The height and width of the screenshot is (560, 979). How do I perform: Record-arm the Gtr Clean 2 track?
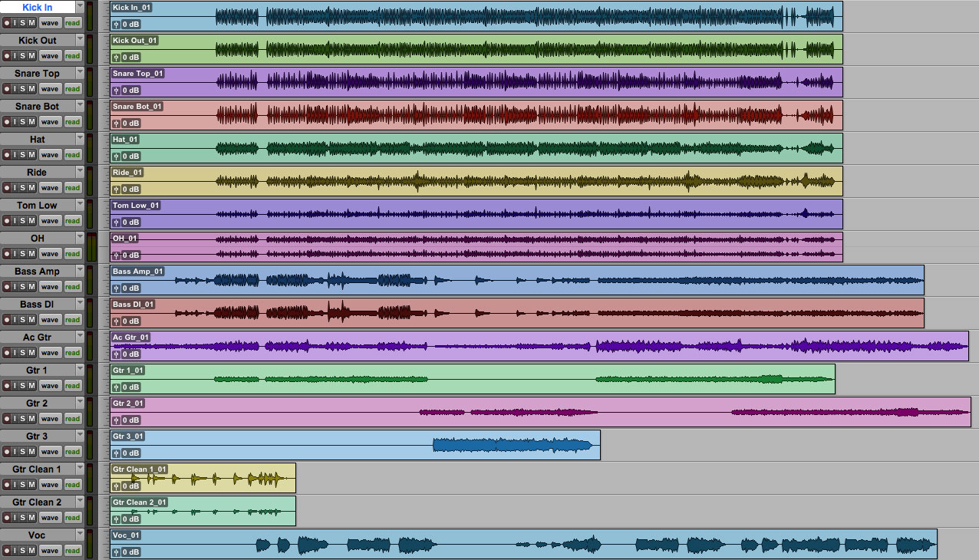(x=8, y=517)
